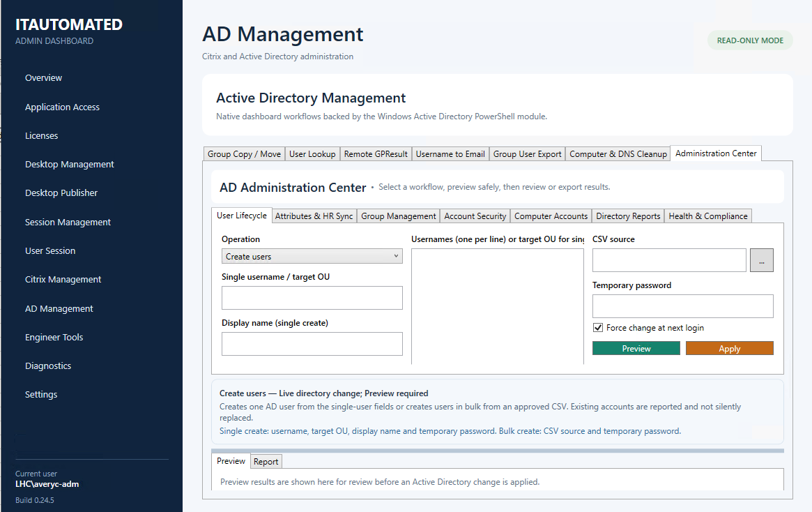Click the Active Directory Management heading
This screenshot has height=512, width=812.
pyautogui.click(x=311, y=98)
